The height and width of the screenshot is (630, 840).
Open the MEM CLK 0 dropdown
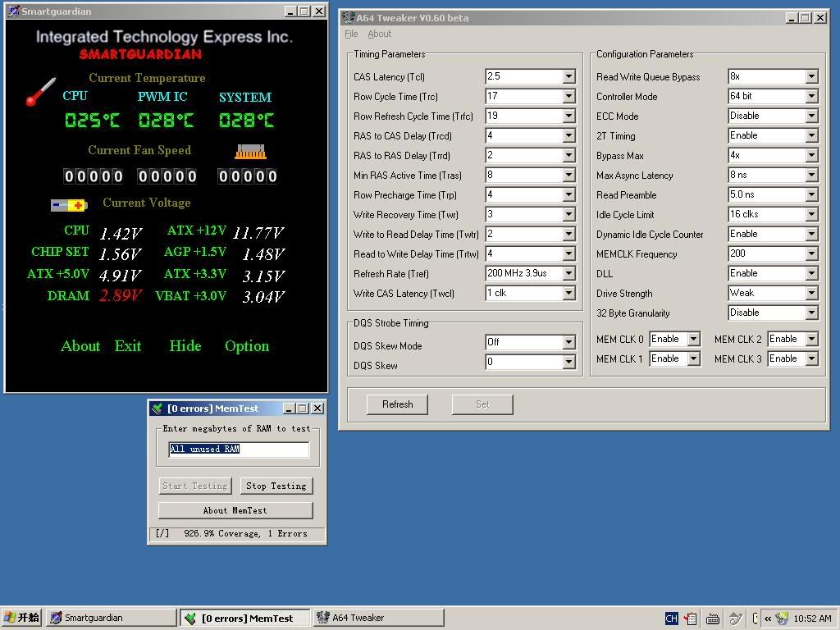(x=693, y=339)
